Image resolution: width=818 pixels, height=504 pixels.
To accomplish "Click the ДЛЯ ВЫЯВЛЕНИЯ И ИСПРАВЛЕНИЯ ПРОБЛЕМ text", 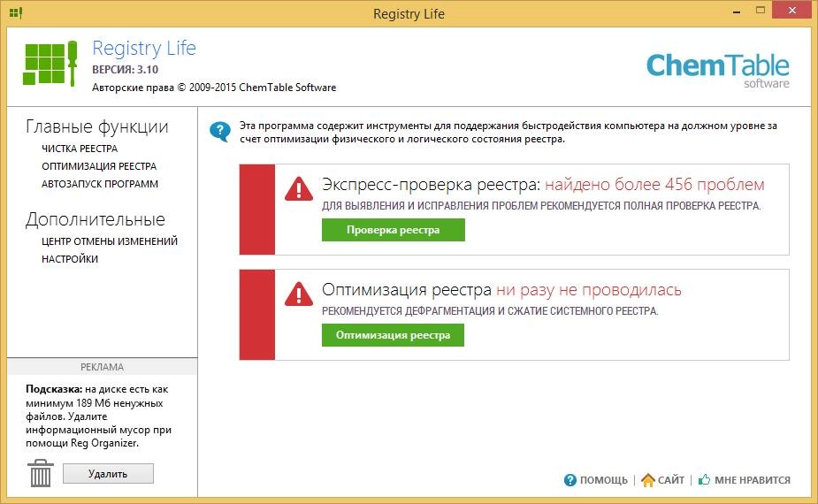I will point(541,205).
